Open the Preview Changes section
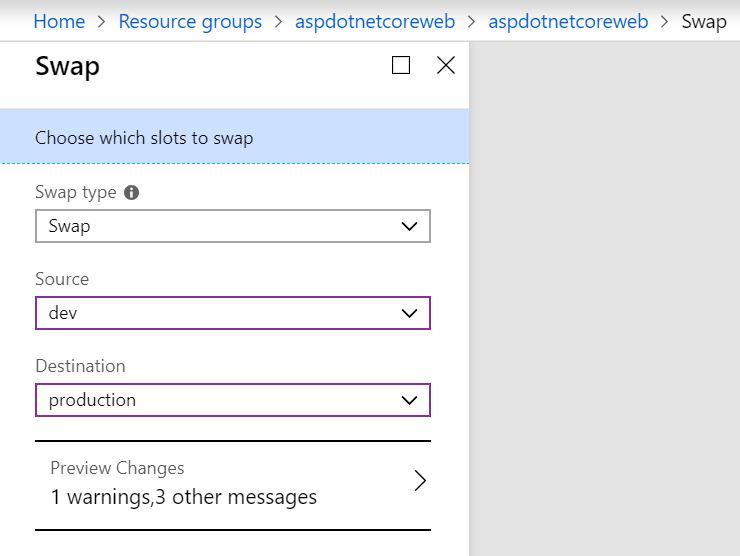 233,485
